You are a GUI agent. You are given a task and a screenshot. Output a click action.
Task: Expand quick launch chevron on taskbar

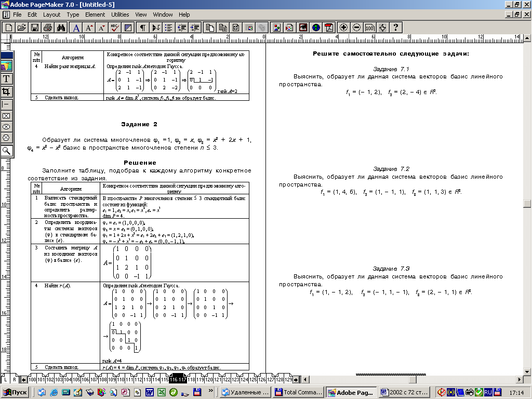[211, 391]
